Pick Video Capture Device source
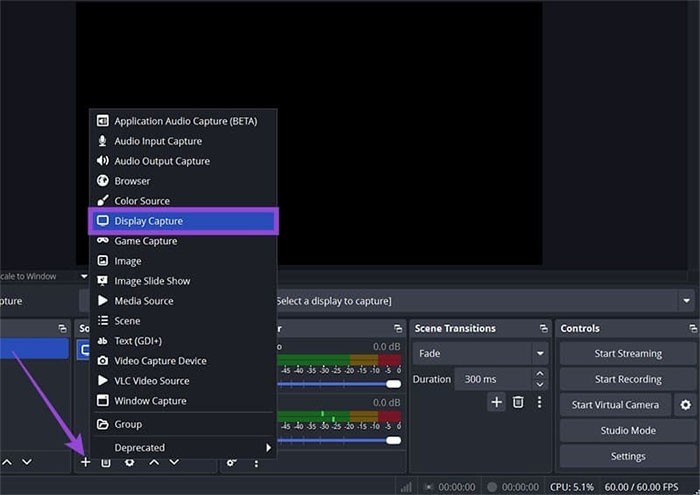Image resolution: width=700 pixels, height=495 pixels. (x=160, y=361)
